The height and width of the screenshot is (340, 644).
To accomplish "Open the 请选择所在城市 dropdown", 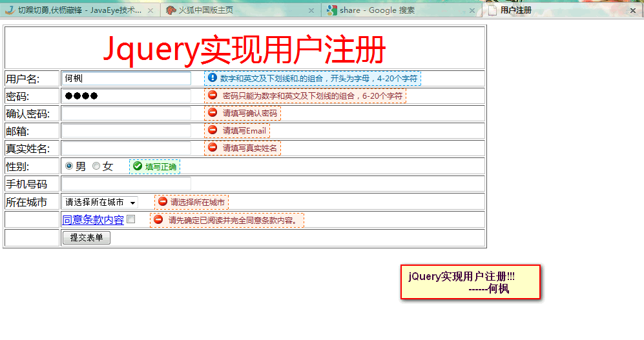I will coord(100,202).
